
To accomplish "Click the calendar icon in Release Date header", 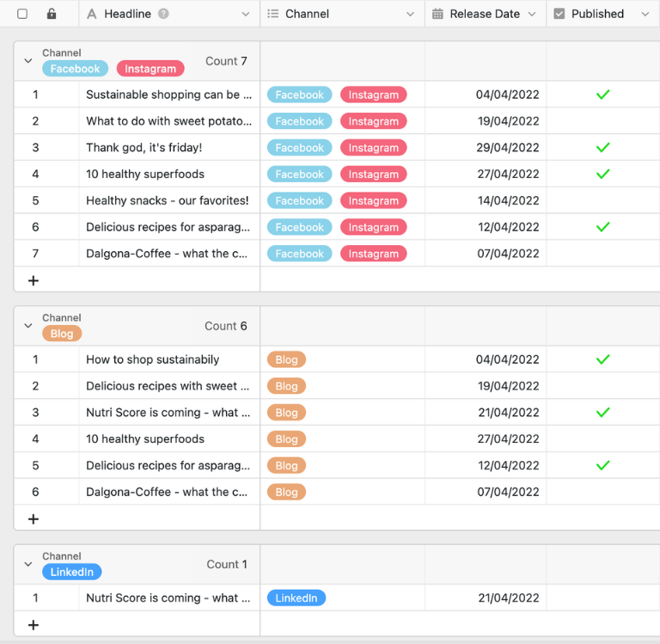I will point(437,14).
